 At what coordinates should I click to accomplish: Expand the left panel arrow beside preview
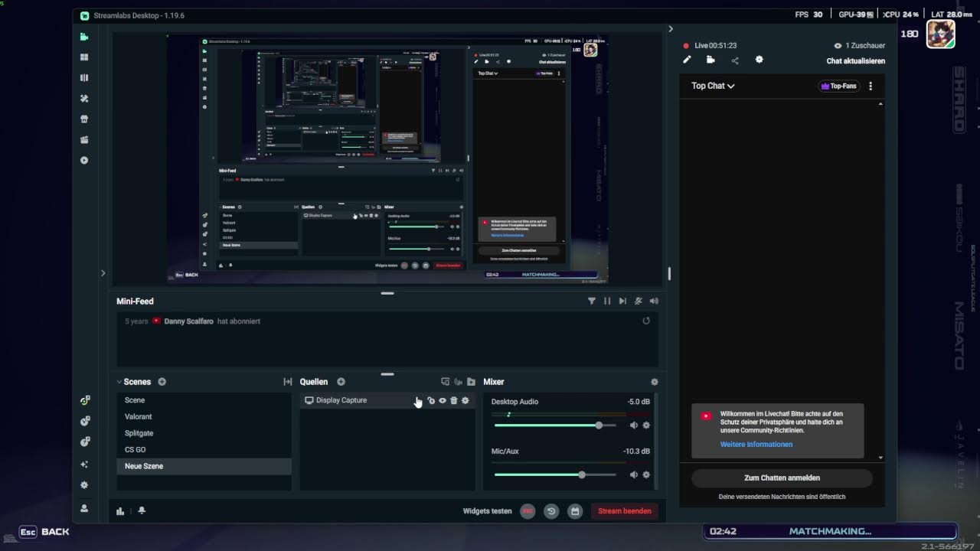103,273
